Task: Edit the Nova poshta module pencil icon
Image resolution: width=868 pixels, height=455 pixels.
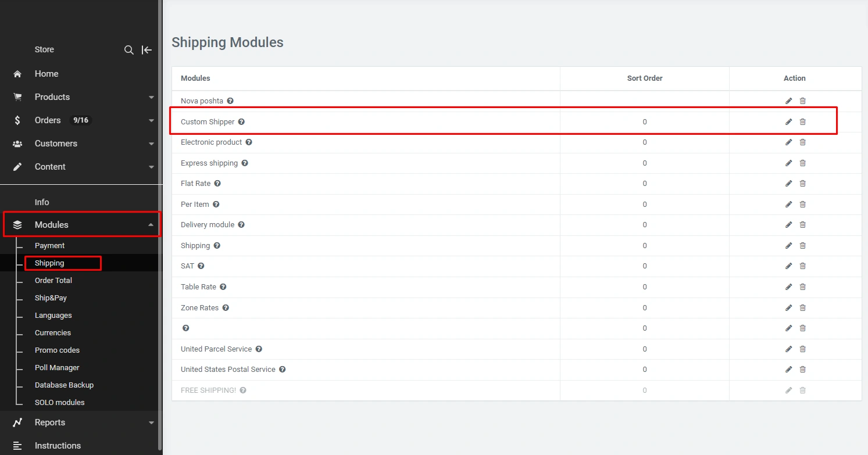Action: (x=788, y=101)
